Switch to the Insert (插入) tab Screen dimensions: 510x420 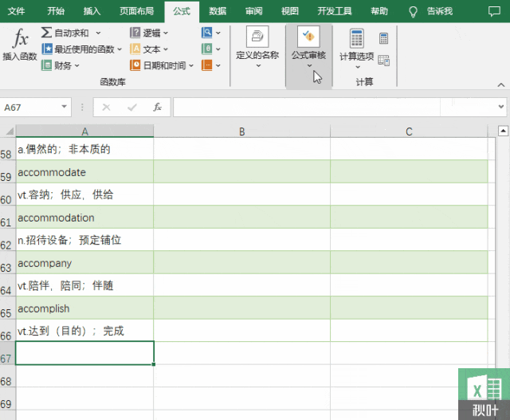[92, 11]
